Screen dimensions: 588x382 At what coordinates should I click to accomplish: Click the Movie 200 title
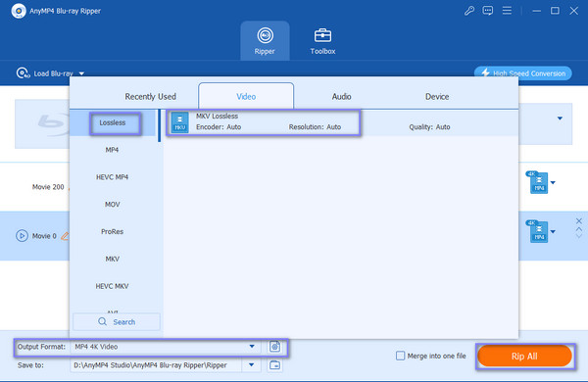point(48,187)
